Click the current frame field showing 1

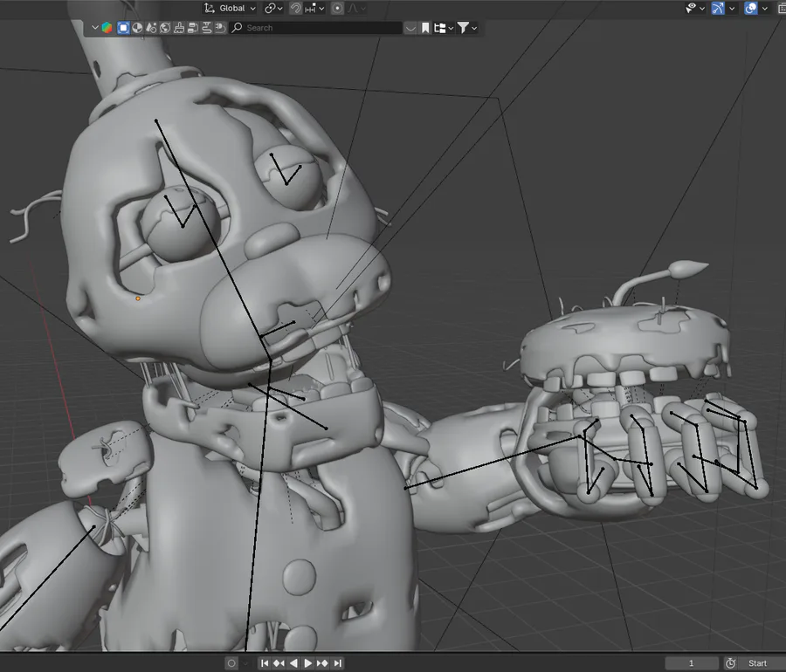coord(692,663)
